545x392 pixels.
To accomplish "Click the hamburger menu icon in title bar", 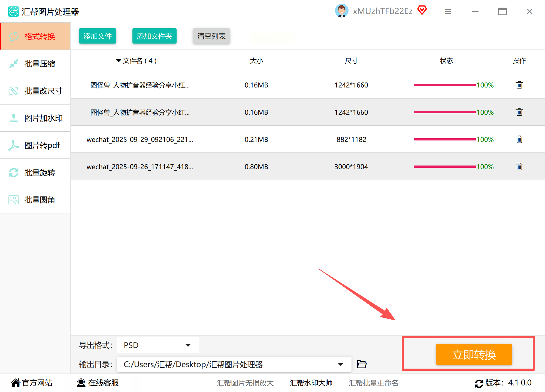I will click(x=448, y=11).
